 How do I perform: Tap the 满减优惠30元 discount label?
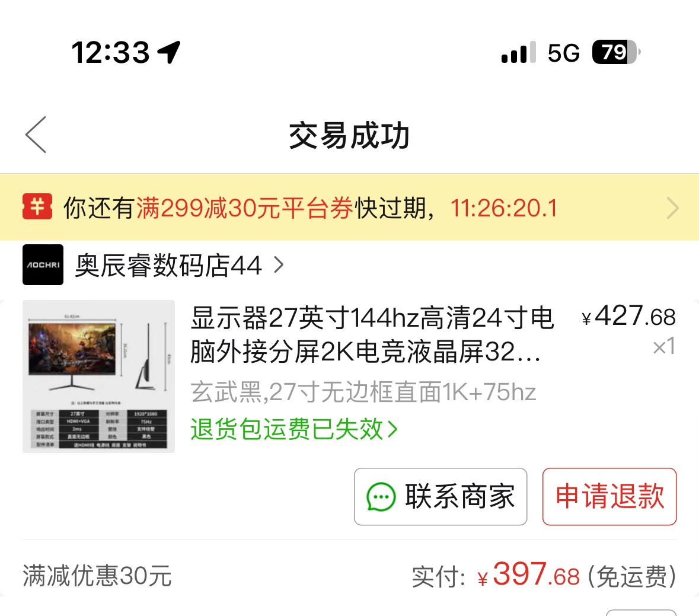[x=97, y=576]
